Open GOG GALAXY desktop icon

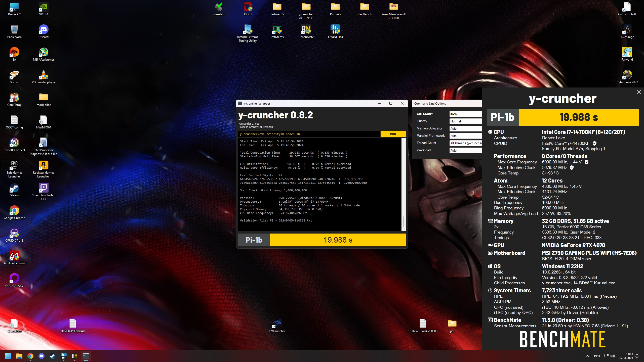(x=14, y=281)
